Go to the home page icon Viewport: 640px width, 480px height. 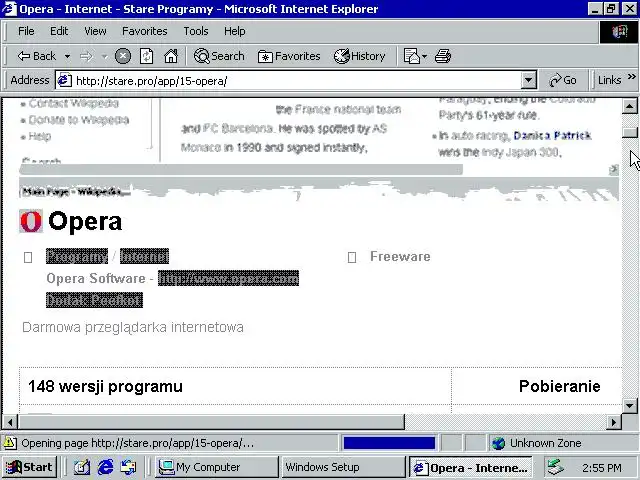[x=171, y=56]
